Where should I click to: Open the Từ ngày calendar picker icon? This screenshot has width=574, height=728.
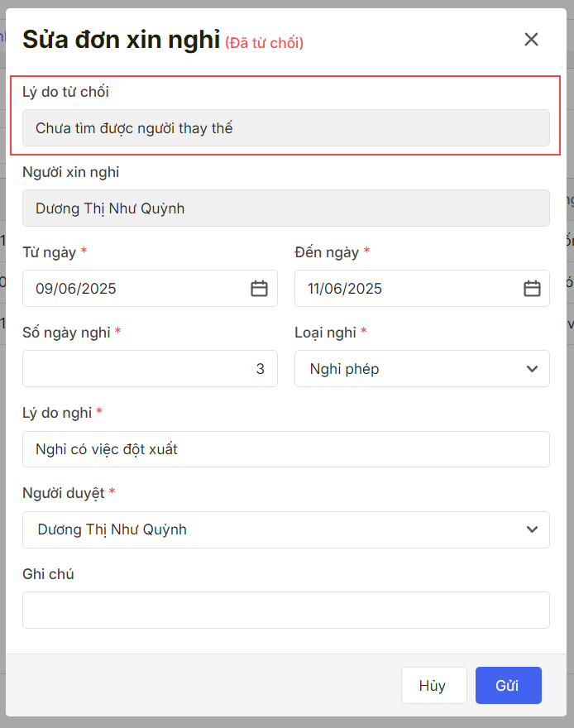coord(259,289)
